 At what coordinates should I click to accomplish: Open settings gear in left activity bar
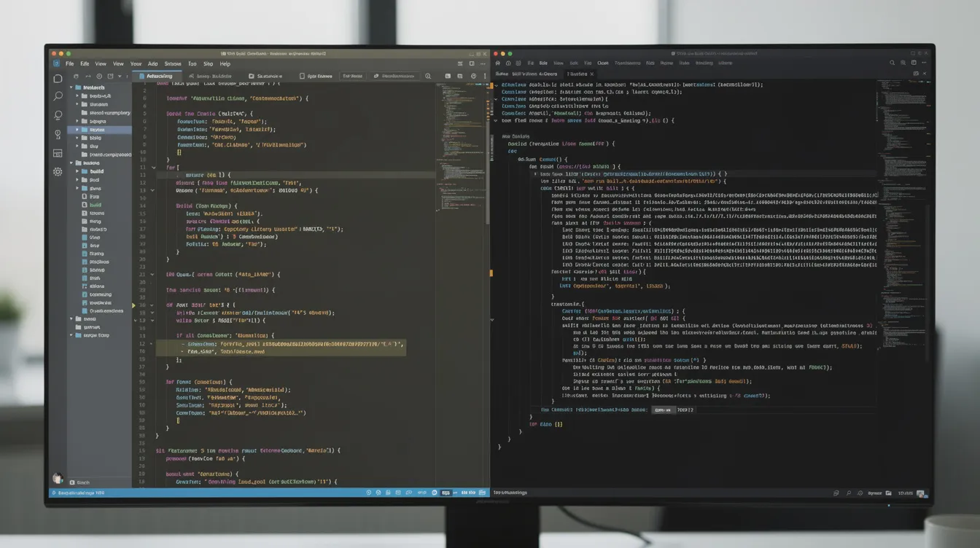pyautogui.click(x=58, y=172)
